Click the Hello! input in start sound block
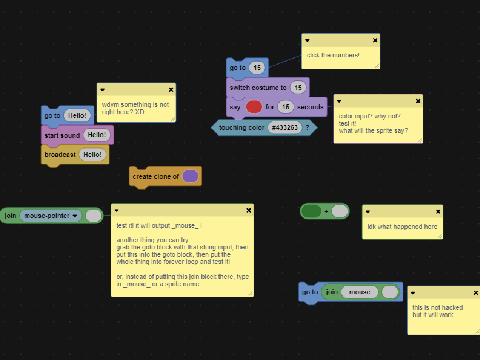 [x=97, y=135]
